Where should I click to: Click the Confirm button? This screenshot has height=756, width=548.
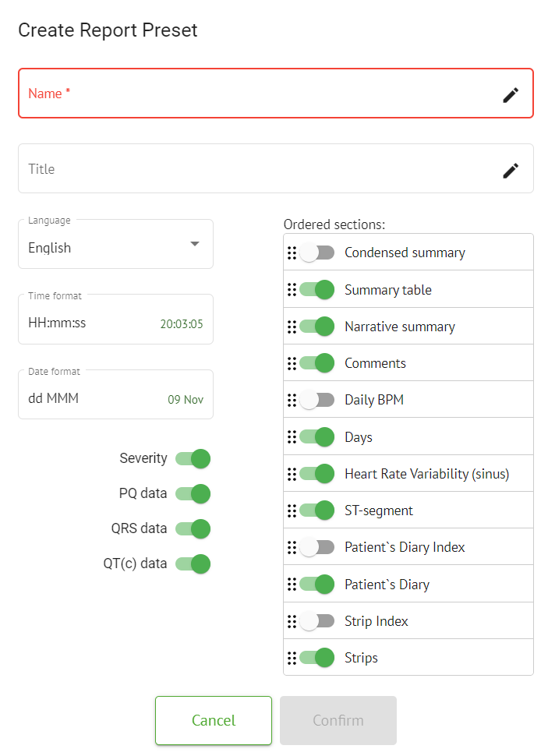coord(338,720)
